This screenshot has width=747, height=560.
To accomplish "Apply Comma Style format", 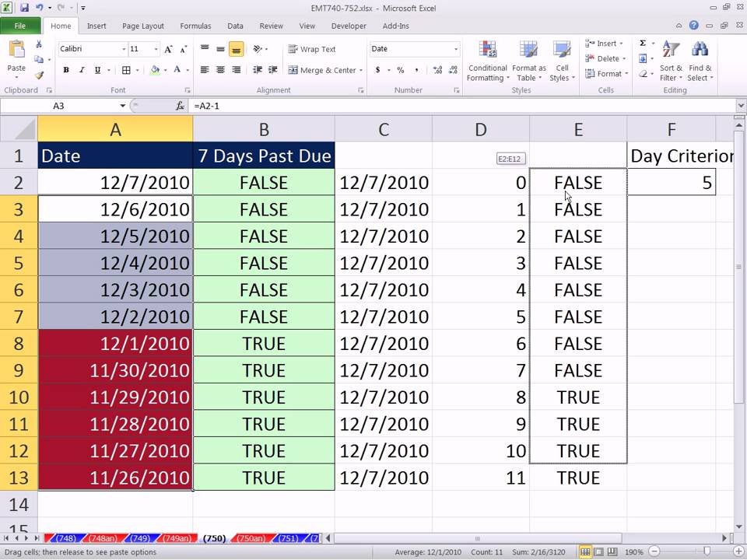I will tap(416, 70).
